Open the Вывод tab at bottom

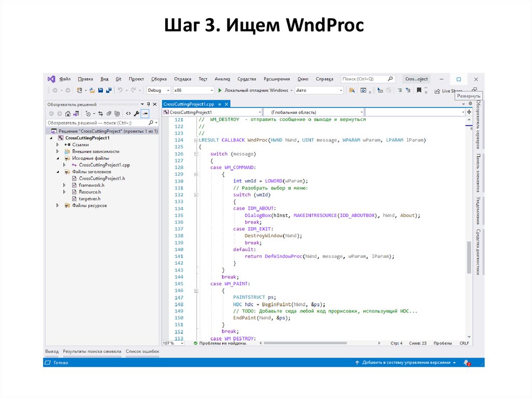coord(52,351)
